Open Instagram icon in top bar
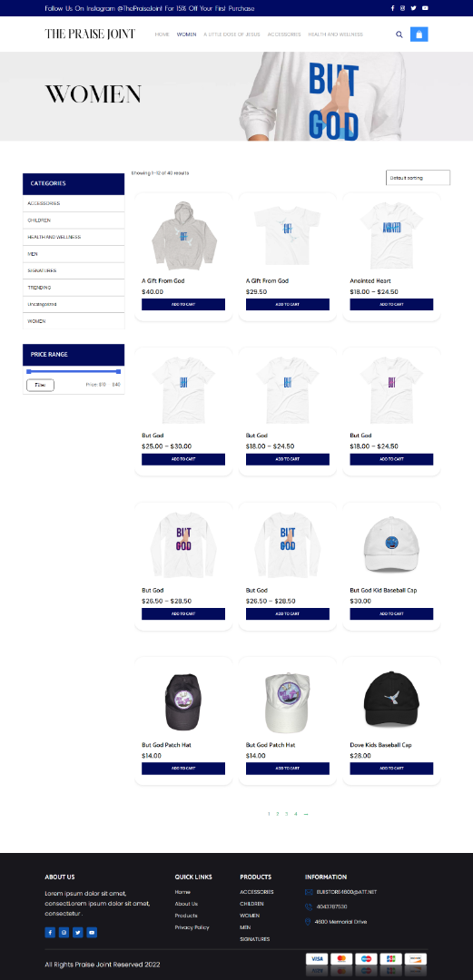The image size is (473, 980). [402, 8]
